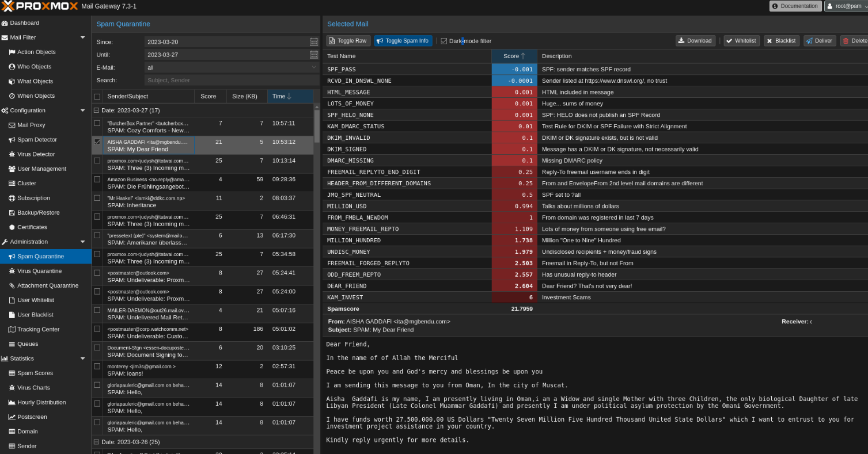This screenshot has height=454, width=868.
Task: Blacklist the selected mail sender
Action: 781,41
